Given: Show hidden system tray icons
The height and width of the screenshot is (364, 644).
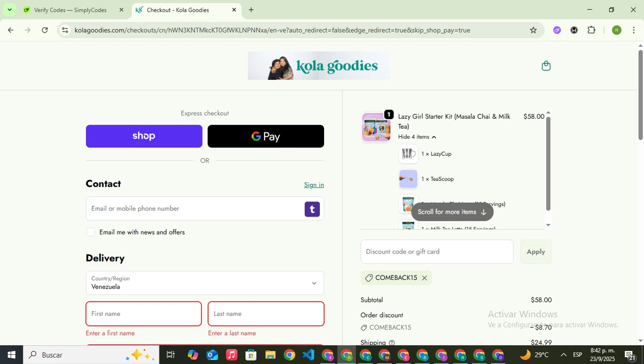Looking at the screenshot, I should (563, 355).
